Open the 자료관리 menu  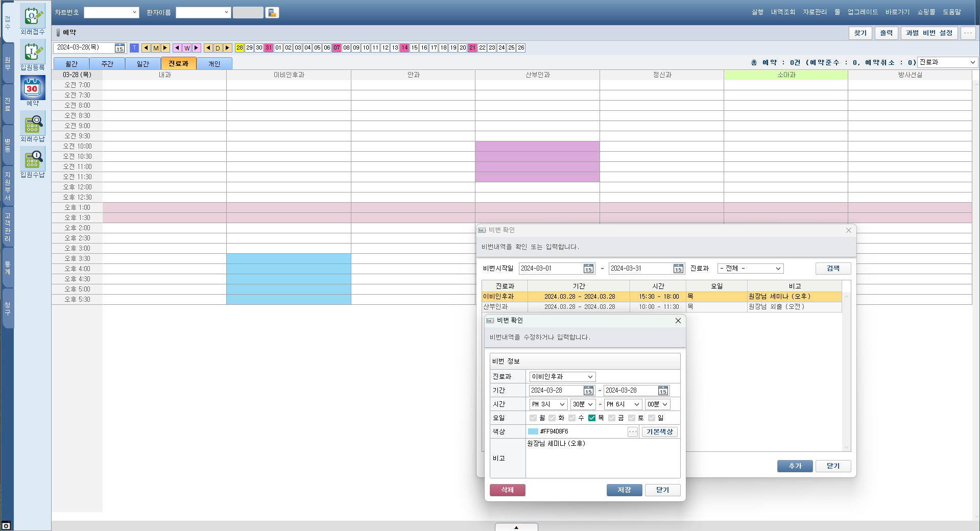[814, 12]
